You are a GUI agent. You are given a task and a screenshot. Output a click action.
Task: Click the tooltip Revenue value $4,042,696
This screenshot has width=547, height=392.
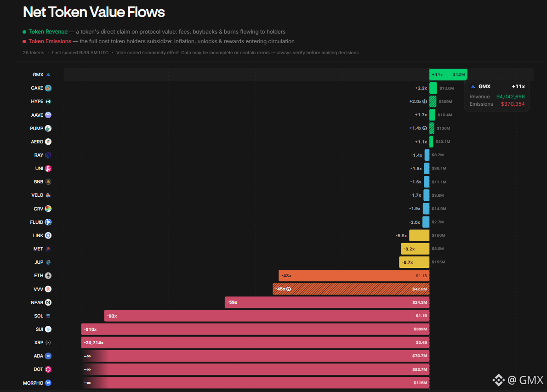coord(510,97)
